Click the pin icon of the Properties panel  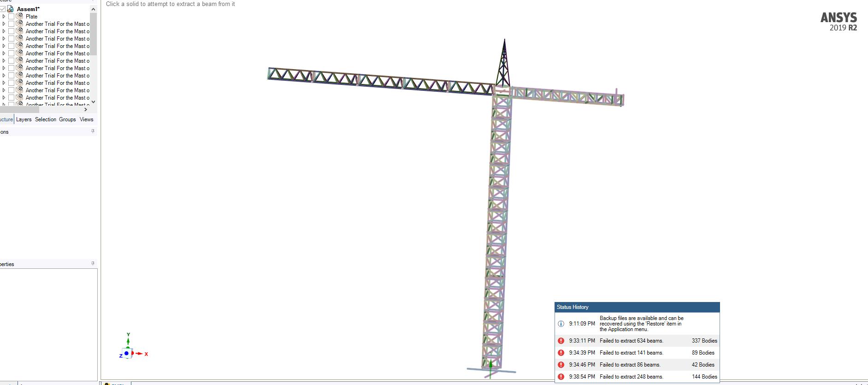point(93,264)
